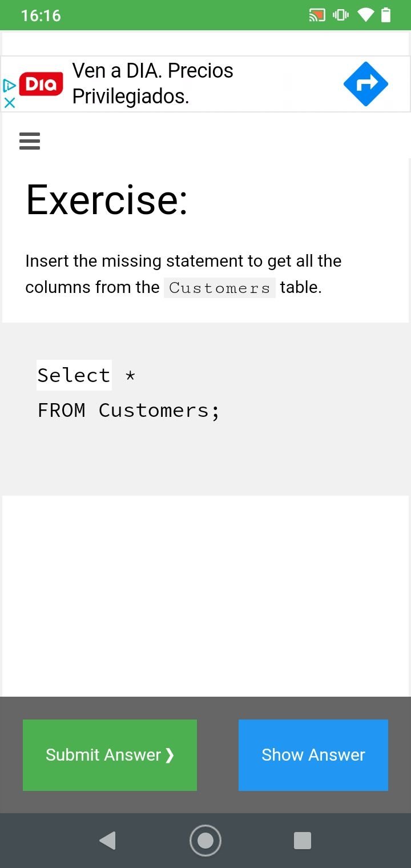Screen dimensions: 411x868
Task: Tap the vibrate mode status icon
Action: point(341,15)
